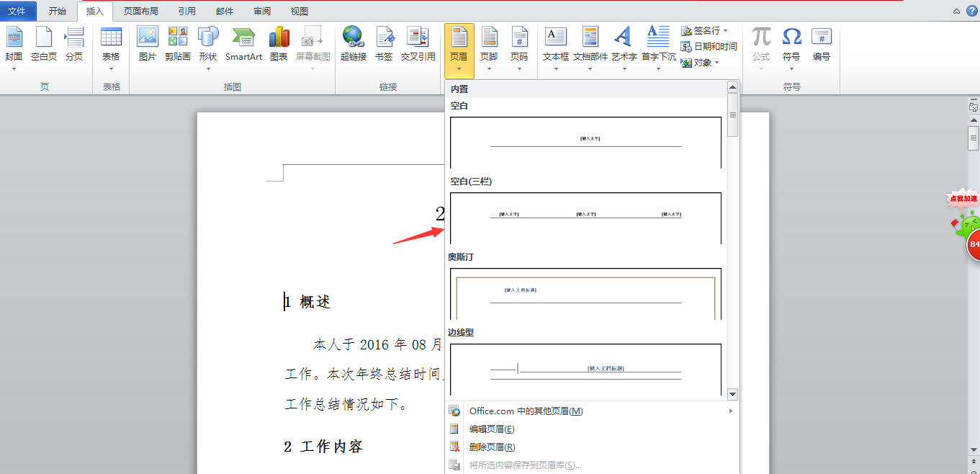Switch to the 页面布局 tab

[140, 12]
